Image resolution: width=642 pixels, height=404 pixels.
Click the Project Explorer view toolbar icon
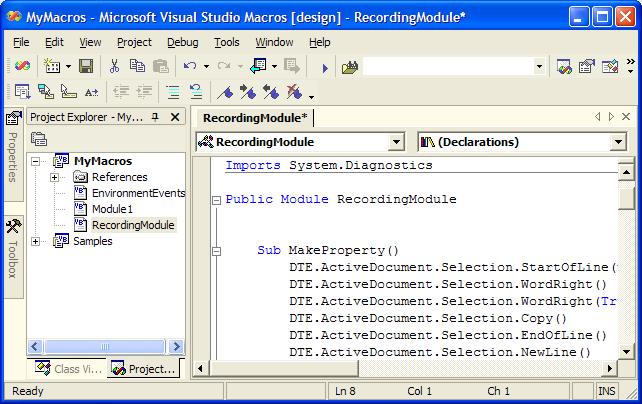pyautogui.click(x=39, y=139)
